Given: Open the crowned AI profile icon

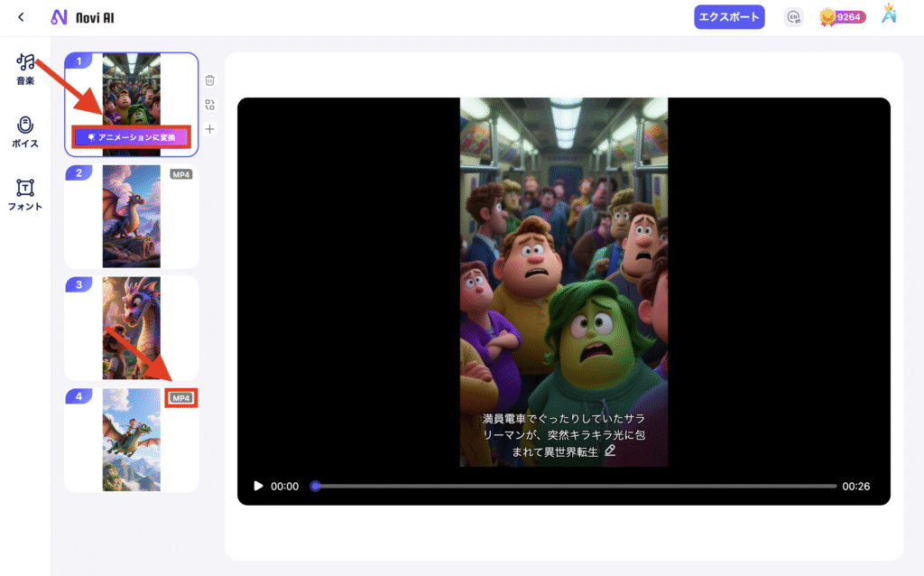Looking at the screenshot, I should coord(889,16).
